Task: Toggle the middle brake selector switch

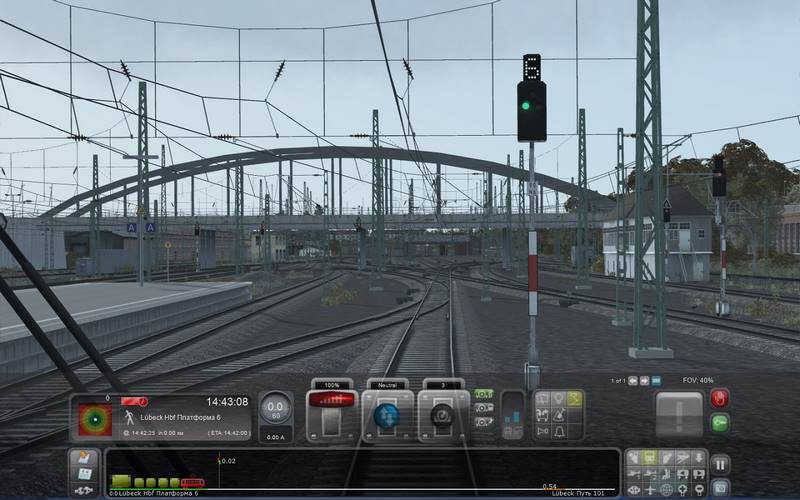Action: [484, 408]
